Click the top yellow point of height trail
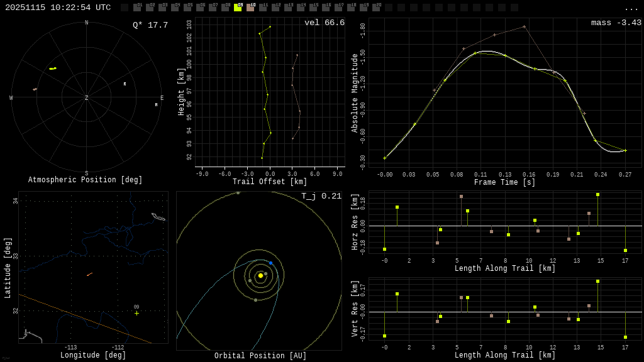Image resolution: width=644 pixels, height=362 pixels. (x=270, y=26)
